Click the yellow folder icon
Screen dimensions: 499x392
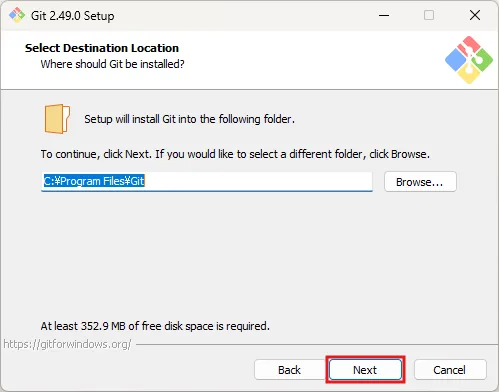tap(57, 119)
